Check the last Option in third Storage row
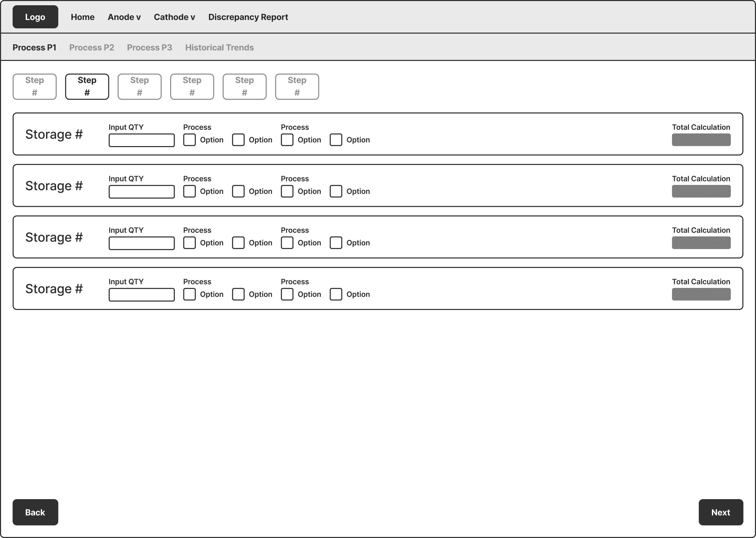Viewport: 756px width, 538px height. tap(336, 243)
